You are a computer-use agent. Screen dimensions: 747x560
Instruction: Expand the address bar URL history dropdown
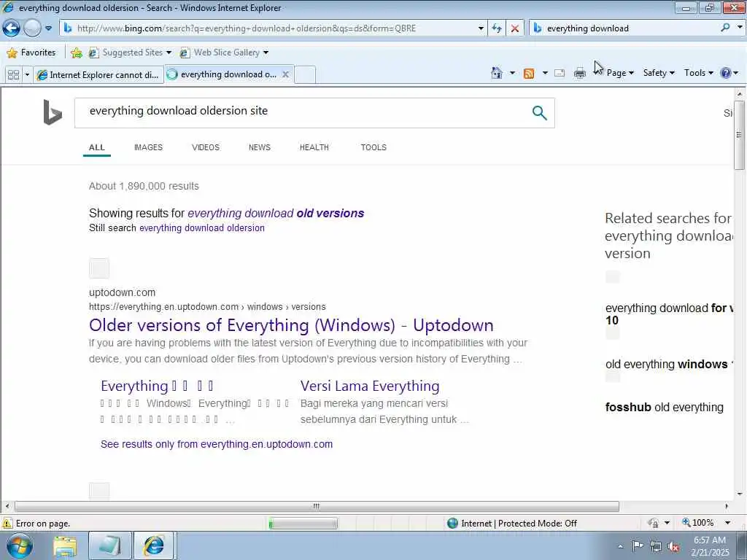[481, 28]
